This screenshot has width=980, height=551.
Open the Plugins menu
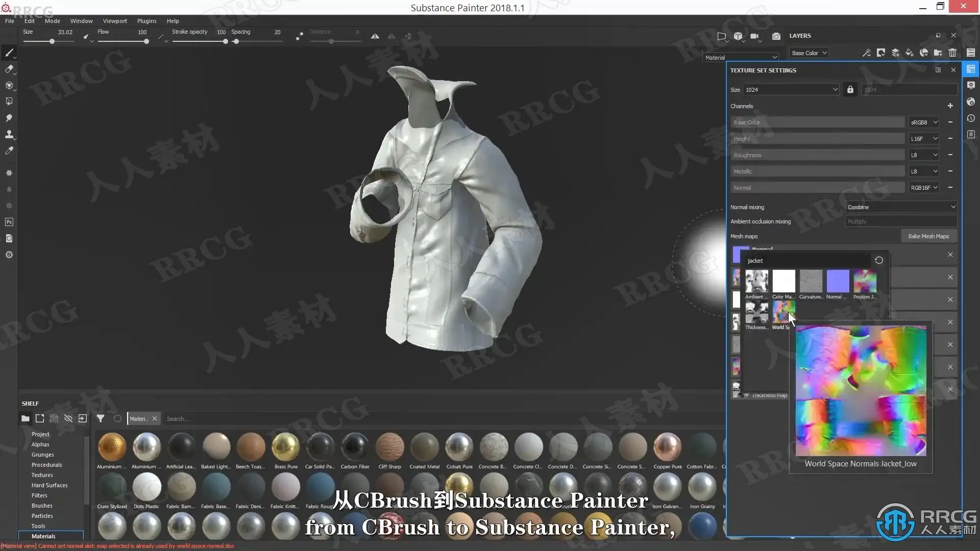[146, 21]
